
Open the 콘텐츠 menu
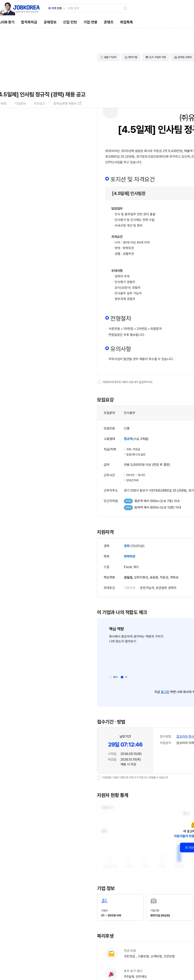click(109, 22)
